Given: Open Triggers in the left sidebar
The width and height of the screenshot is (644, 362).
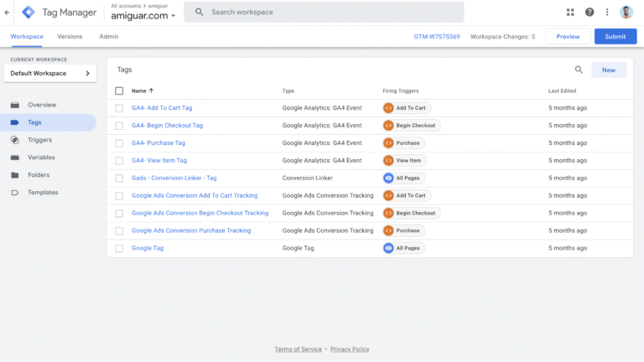Looking at the screenshot, I should click(x=39, y=140).
